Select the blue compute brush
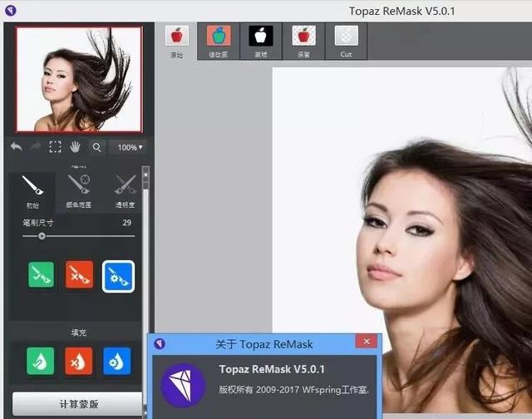 (x=118, y=277)
